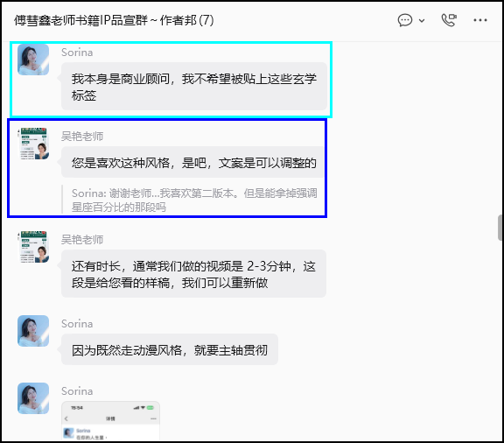Open the phone screenshot image thumbnail
This screenshot has height=443, width=504.
pyautogui.click(x=110, y=420)
